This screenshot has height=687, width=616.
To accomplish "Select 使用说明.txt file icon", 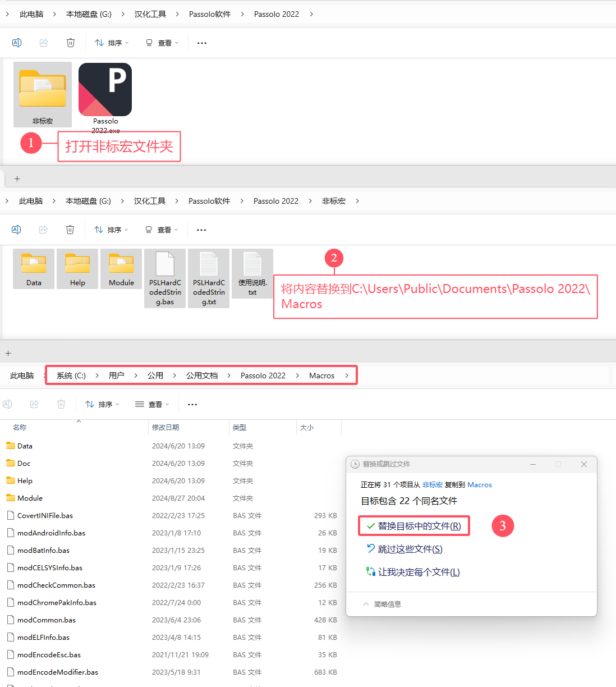I will 252,273.
